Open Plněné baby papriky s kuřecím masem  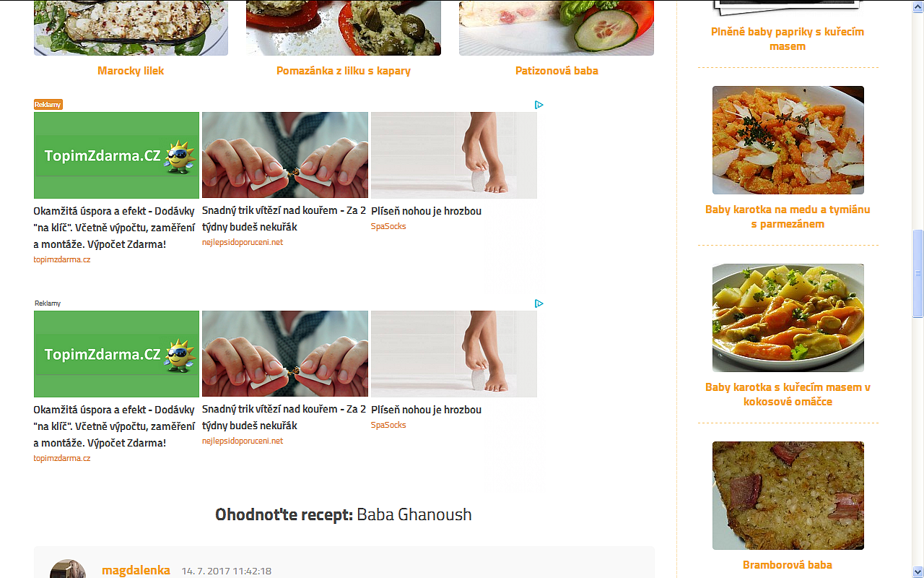point(788,39)
